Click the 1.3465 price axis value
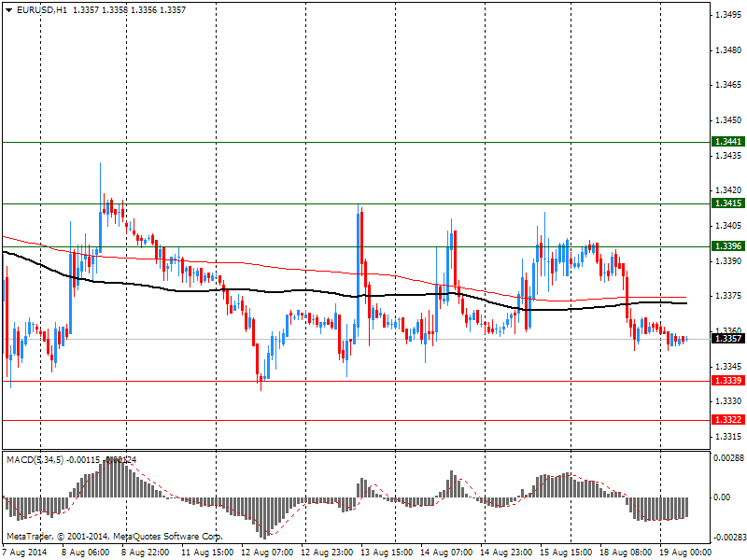This screenshot has width=747, height=560. (728, 85)
